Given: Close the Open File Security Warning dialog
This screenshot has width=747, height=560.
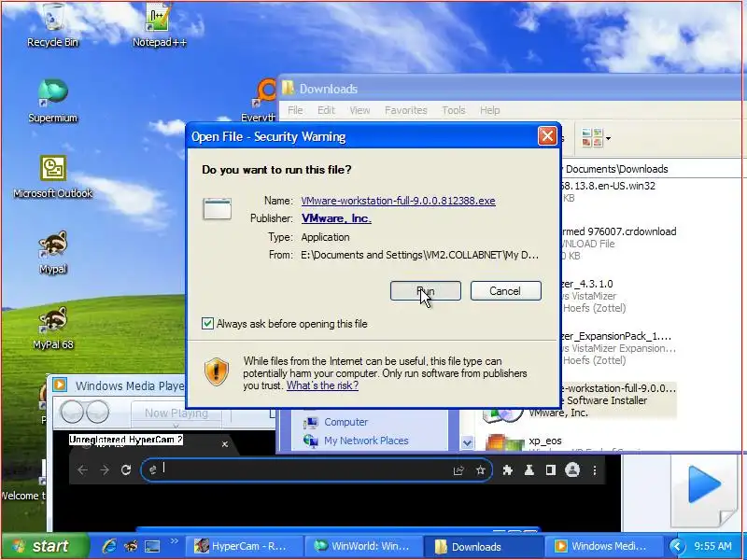Looking at the screenshot, I should click(547, 136).
